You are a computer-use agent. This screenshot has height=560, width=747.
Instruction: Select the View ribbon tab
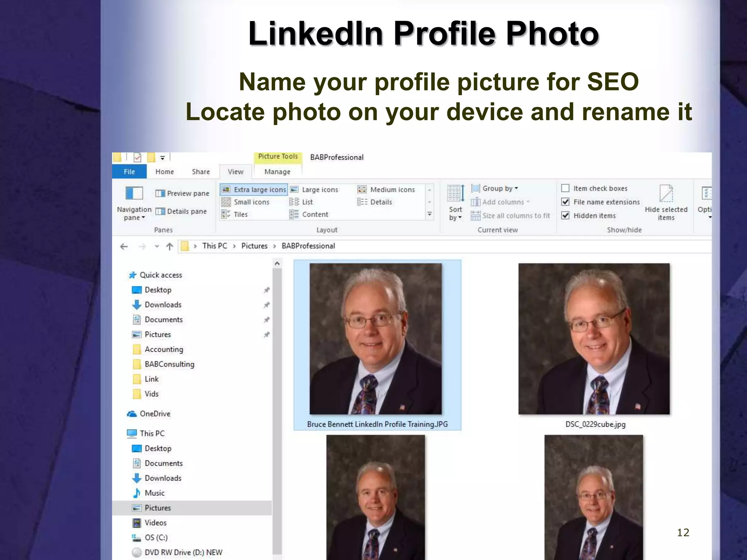[x=236, y=172]
